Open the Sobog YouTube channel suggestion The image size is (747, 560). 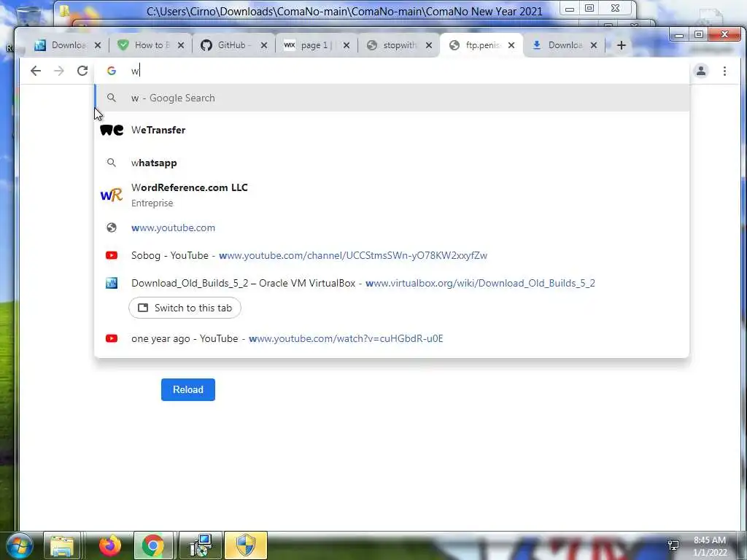tap(392, 256)
